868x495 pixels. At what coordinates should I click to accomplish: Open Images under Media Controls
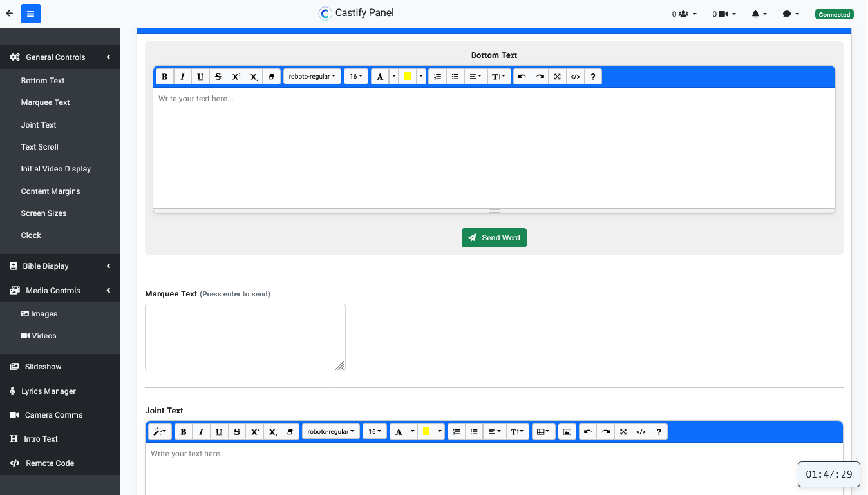(39, 314)
